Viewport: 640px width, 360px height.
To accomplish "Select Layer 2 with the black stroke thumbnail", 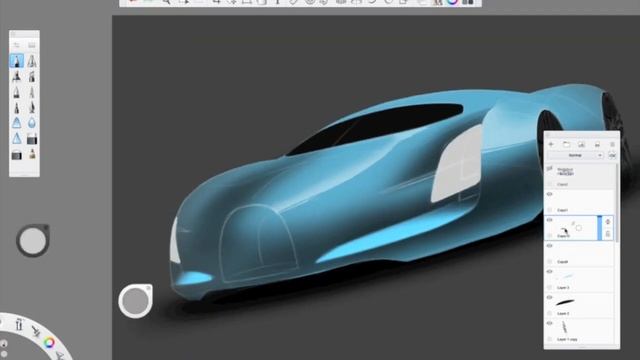I will [579, 305].
